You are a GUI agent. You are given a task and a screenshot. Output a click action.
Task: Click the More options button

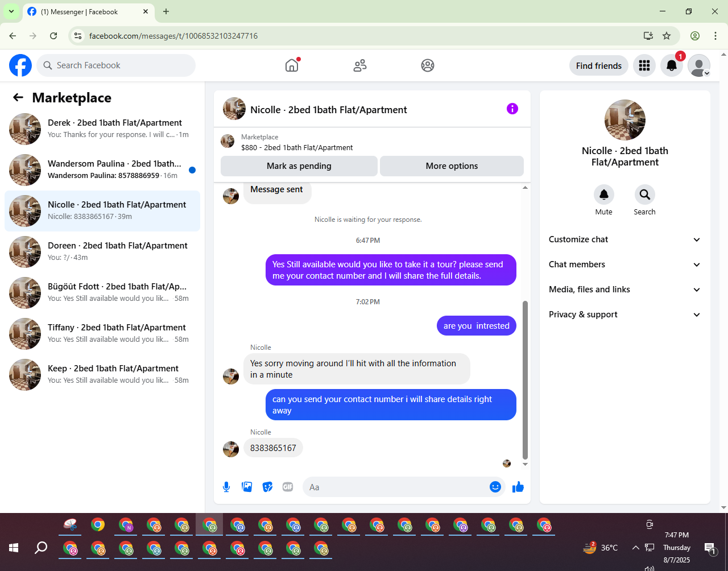coord(452,166)
